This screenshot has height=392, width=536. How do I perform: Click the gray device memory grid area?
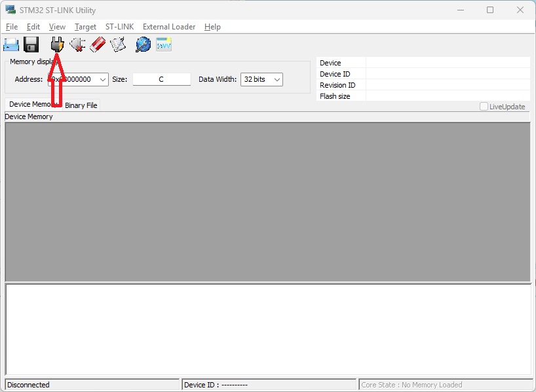click(x=267, y=202)
